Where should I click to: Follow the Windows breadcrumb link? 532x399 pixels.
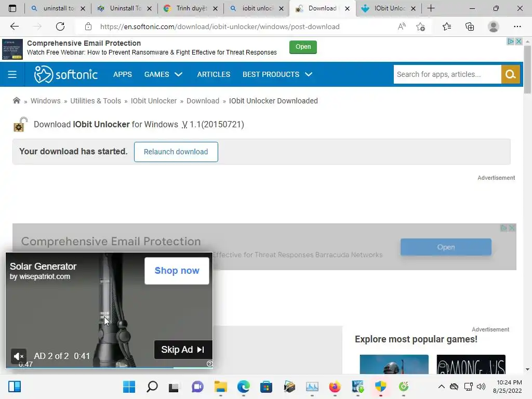click(x=46, y=101)
